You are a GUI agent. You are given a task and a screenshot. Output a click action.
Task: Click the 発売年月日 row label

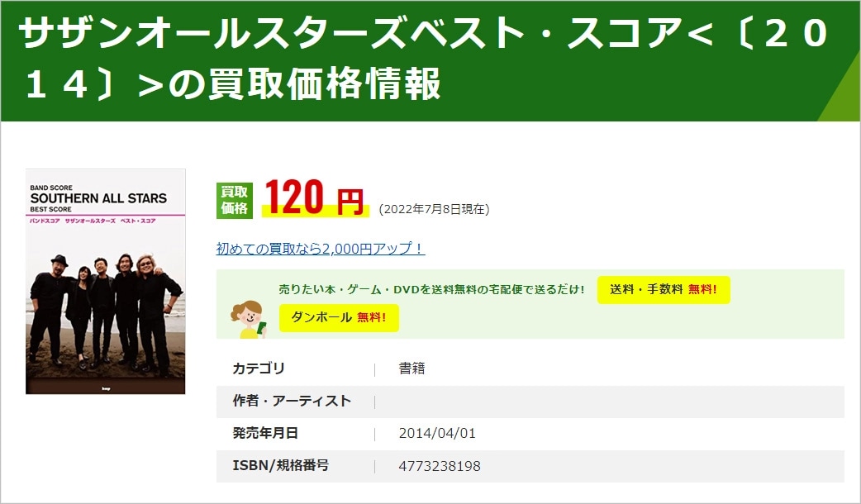click(265, 433)
